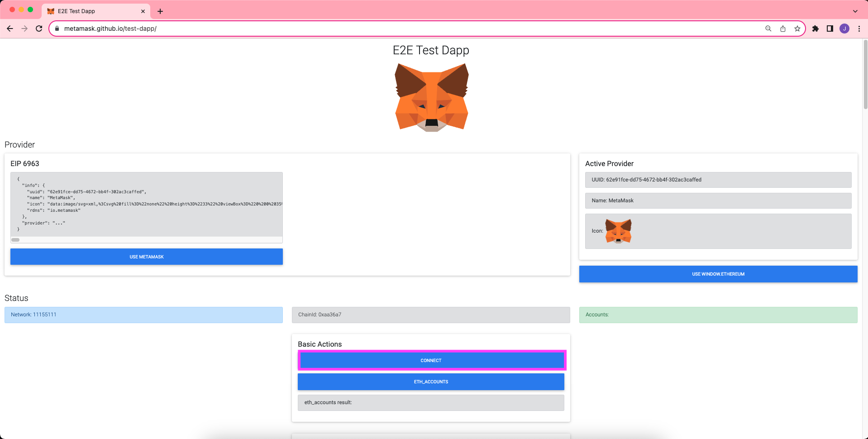Click the Provider section heading
The width and height of the screenshot is (868, 439).
[x=19, y=145]
